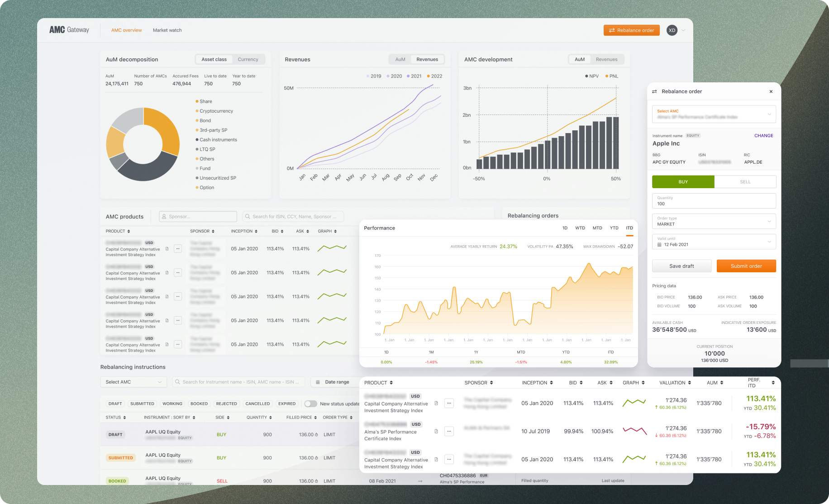Click the calendar icon inside the Valid until field
This screenshot has width=829, height=504.
click(x=659, y=244)
